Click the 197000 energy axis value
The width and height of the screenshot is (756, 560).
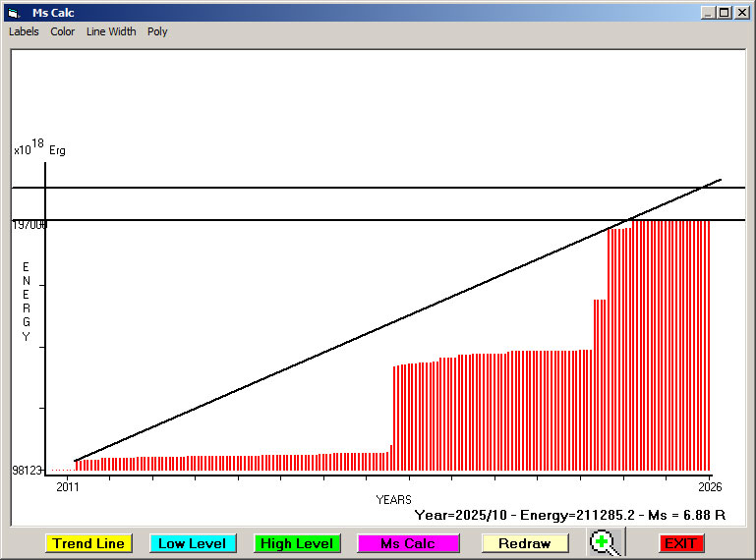[29, 225]
